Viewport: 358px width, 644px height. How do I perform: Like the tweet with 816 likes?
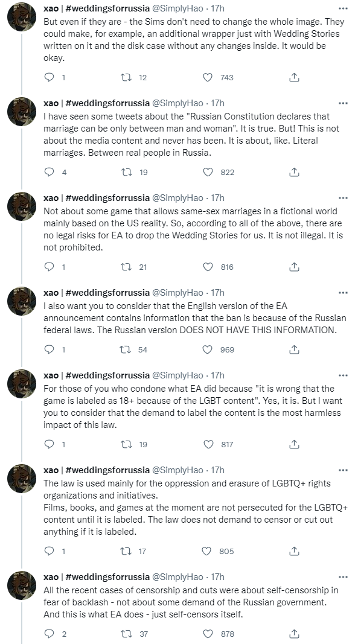(208, 267)
